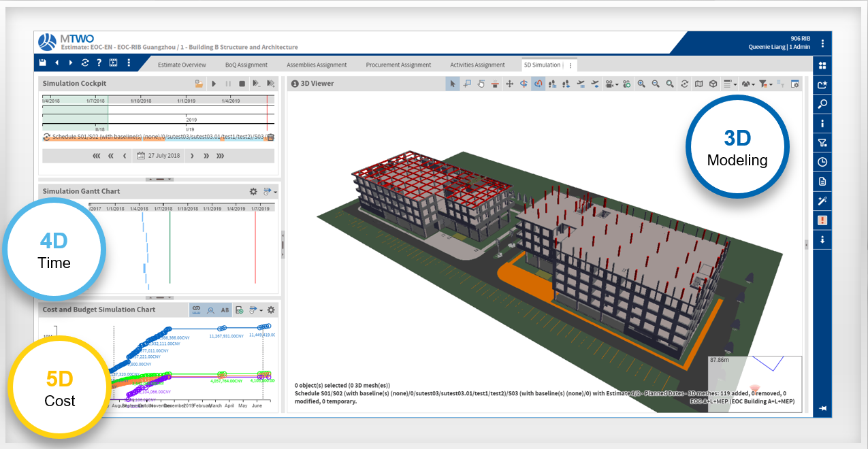This screenshot has width=868, height=449.
Task: Click the film strip video icon
Action: pyautogui.click(x=114, y=63)
